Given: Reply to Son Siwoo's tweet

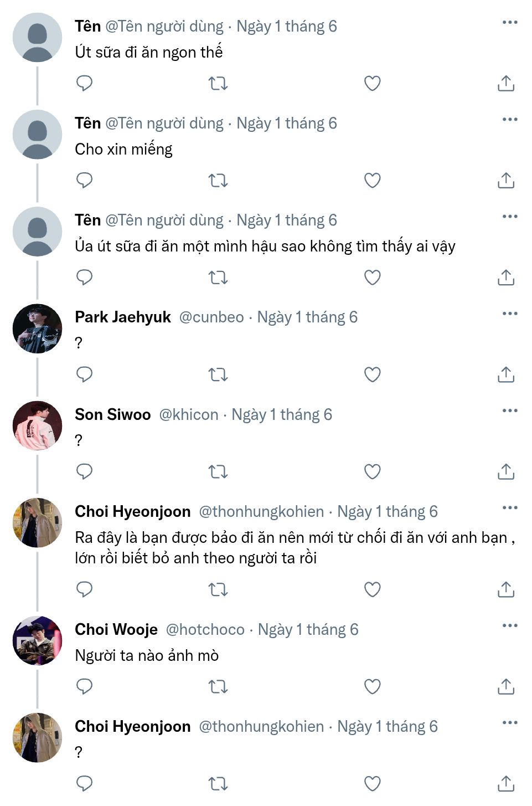Looking at the screenshot, I should pyautogui.click(x=84, y=471).
